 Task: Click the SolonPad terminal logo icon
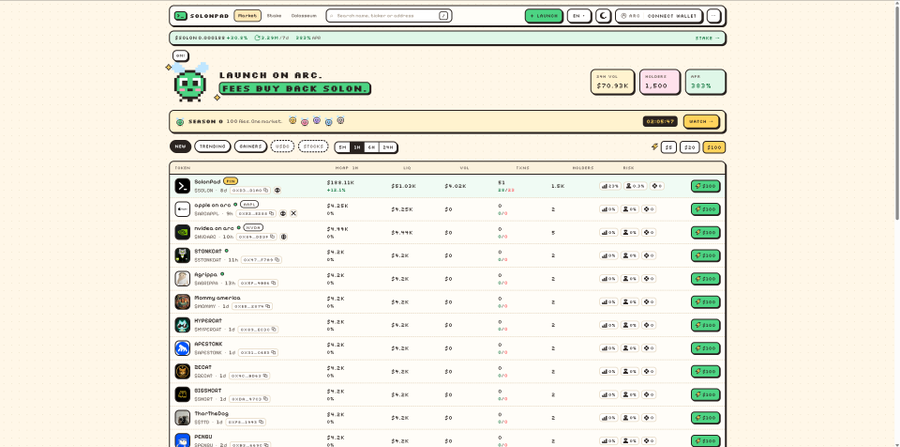point(180,16)
